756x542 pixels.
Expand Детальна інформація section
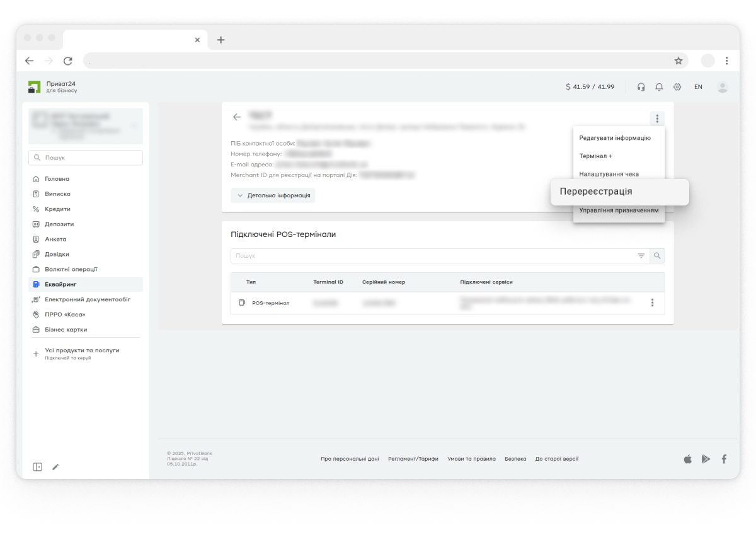[x=273, y=195]
